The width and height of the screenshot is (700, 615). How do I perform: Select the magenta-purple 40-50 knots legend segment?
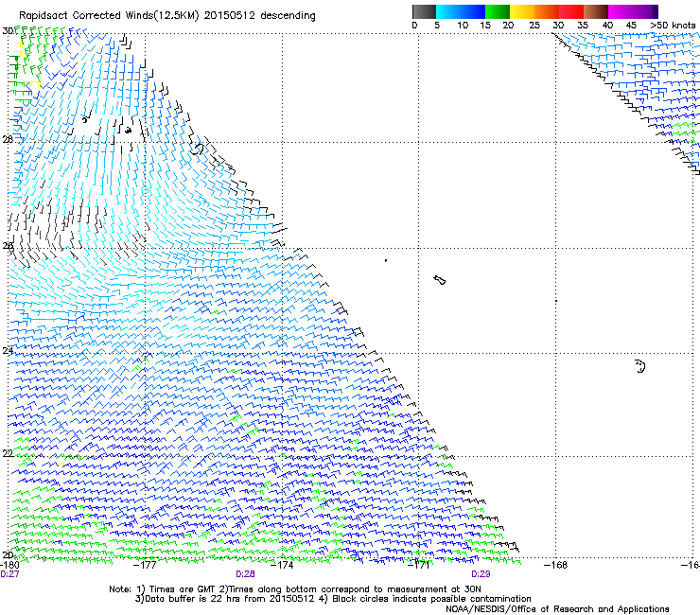pyautogui.click(x=633, y=11)
